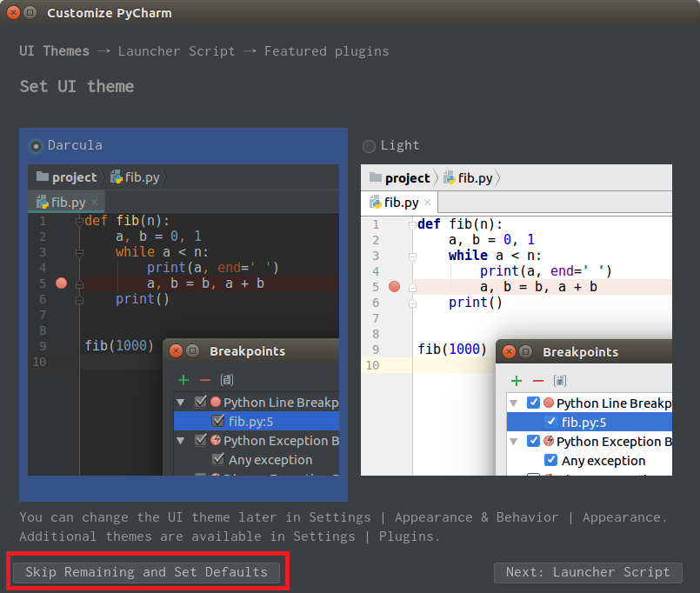Image resolution: width=700 pixels, height=593 pixels.
Task: Click fib.py breadcrumb in Light preview
Action: (468, 178)
